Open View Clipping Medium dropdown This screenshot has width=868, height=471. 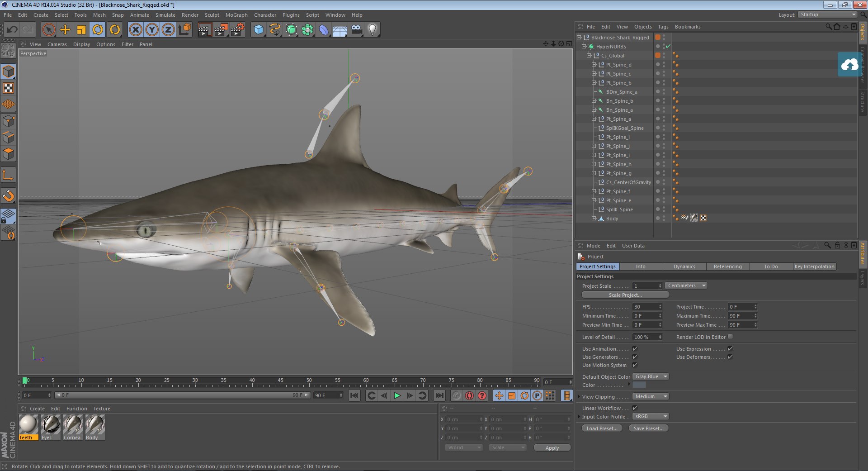[651, 396]
